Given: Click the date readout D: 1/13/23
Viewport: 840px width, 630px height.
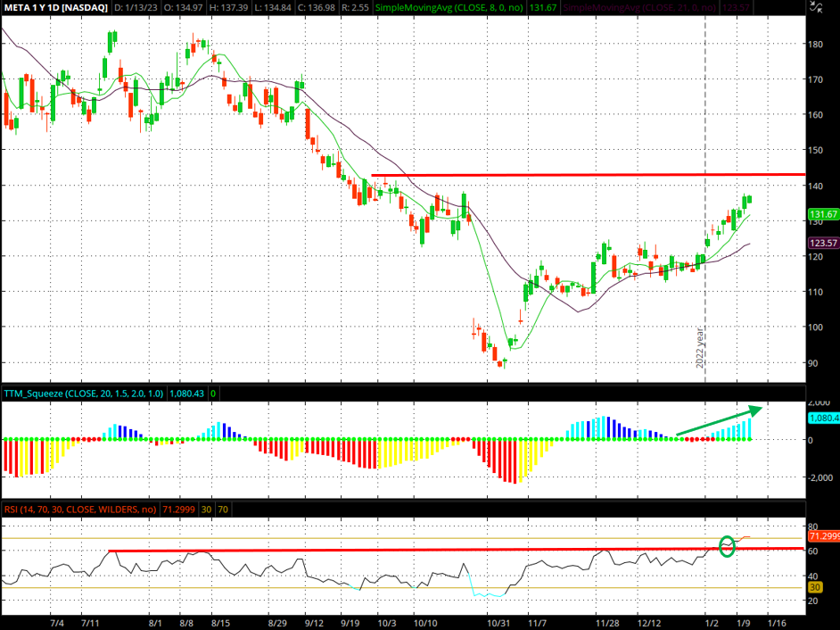Looking at the screenshot, I should [136, 8].
